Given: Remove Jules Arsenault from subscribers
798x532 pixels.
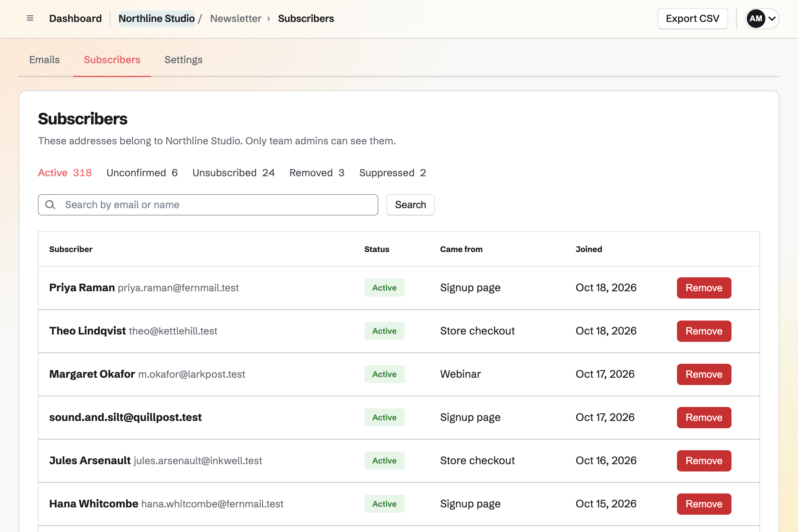Looking at the screenshot, I should (x=704, y=461).
